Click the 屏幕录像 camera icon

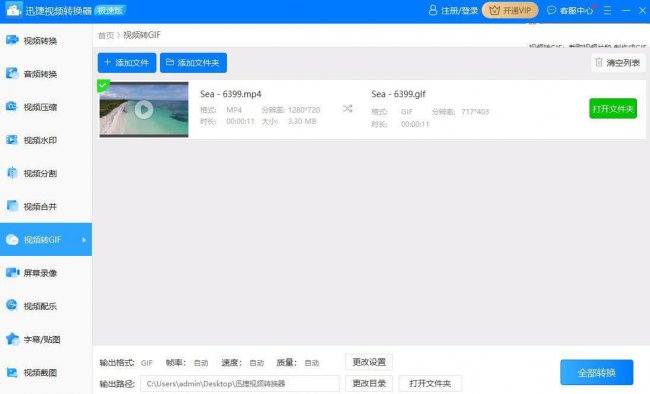[x=12, y=272]
